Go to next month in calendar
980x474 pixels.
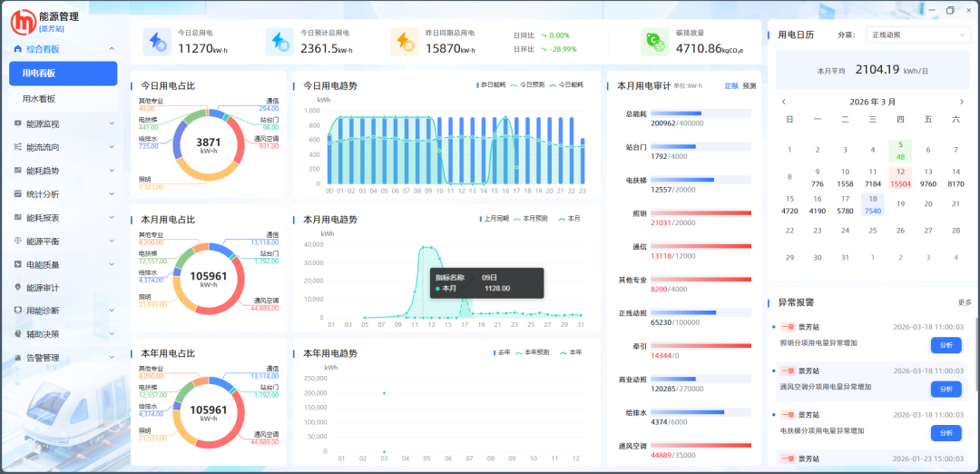pyautogui.click(x=962, y=102)
